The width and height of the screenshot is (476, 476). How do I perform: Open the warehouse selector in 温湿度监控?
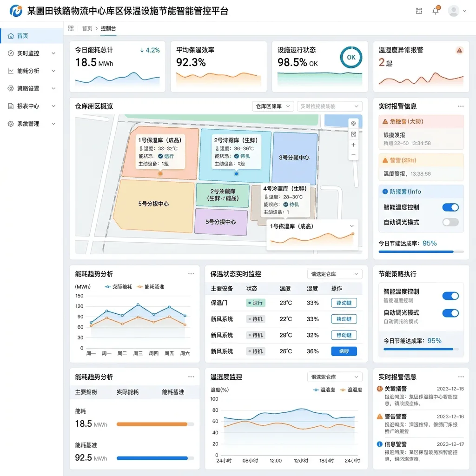coord(335,377)
